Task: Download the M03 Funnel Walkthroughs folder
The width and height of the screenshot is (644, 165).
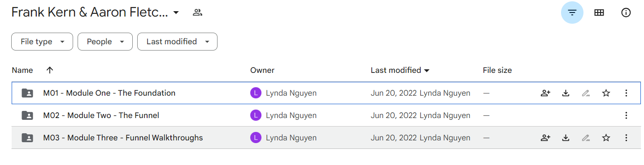Action: pyautogui.click(x=566, y=138)
